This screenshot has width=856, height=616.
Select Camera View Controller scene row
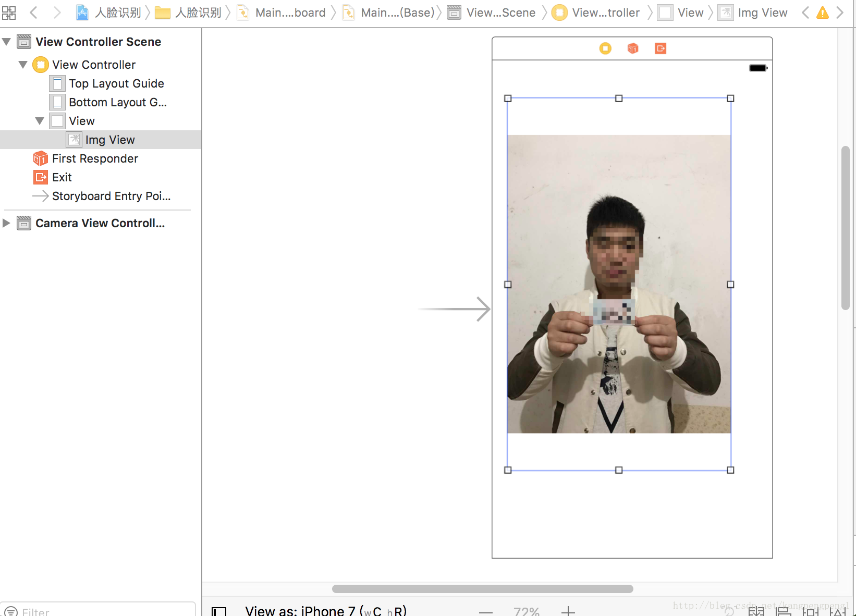101,223
